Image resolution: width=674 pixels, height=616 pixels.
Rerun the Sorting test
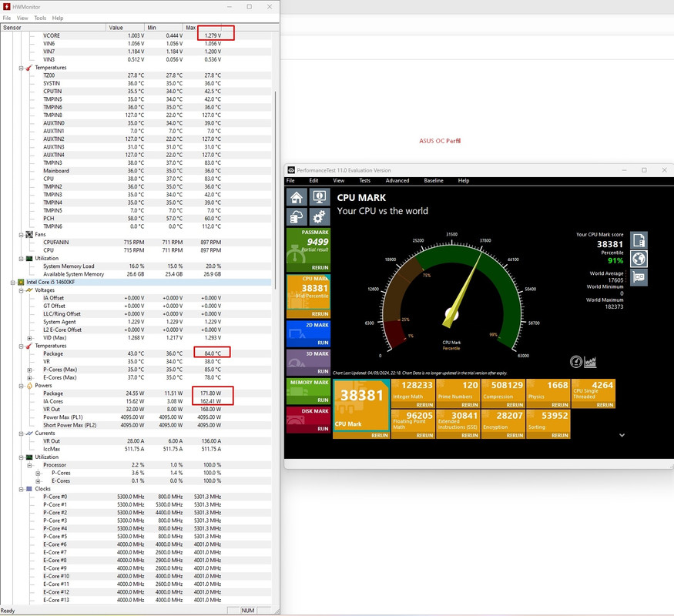pyautogui.click(x=560, y=435)
